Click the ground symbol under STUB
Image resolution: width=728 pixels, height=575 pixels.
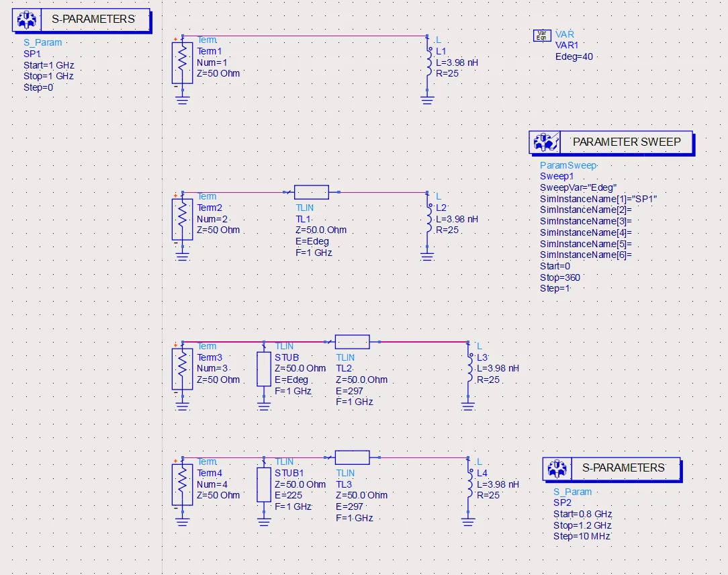tap(264, 406)
